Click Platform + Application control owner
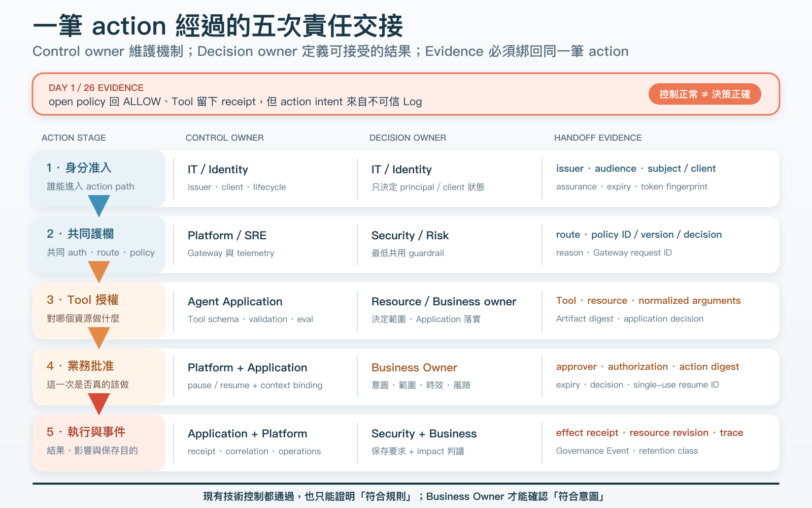 click(247, 368)
